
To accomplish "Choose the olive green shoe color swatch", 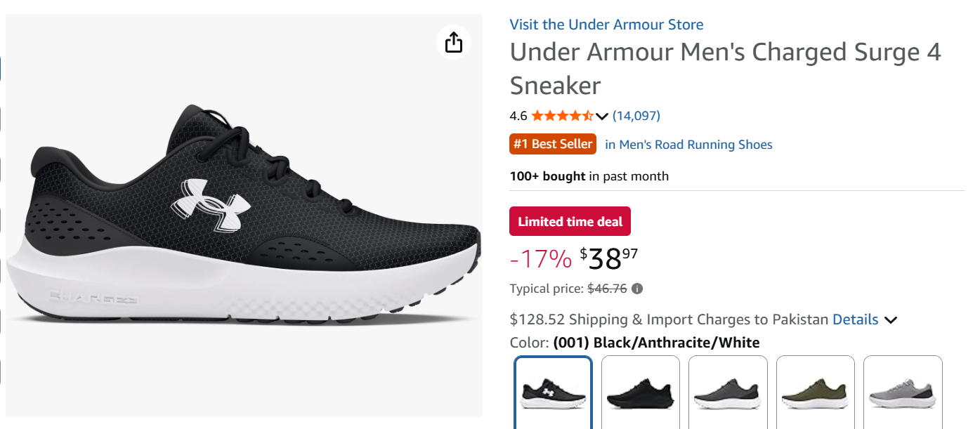I will pyautogui.click(x=815, y=392).
